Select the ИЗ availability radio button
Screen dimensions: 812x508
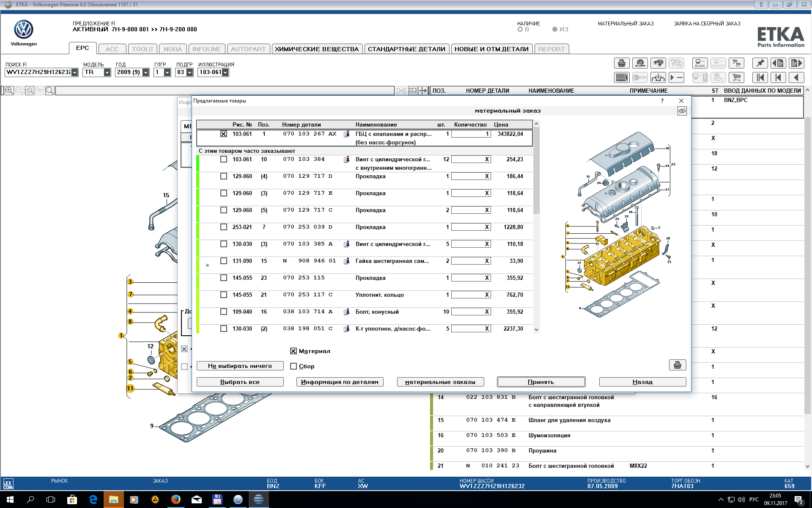(555, 29)
